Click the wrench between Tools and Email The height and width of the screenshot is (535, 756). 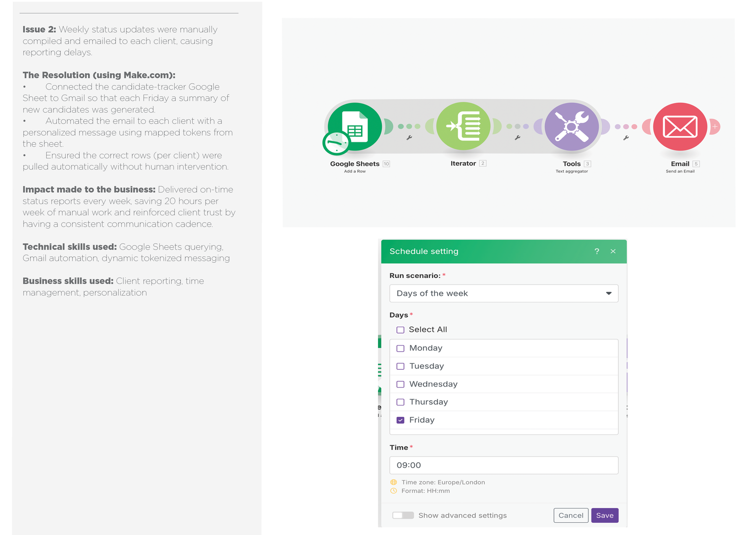[626, 138]
